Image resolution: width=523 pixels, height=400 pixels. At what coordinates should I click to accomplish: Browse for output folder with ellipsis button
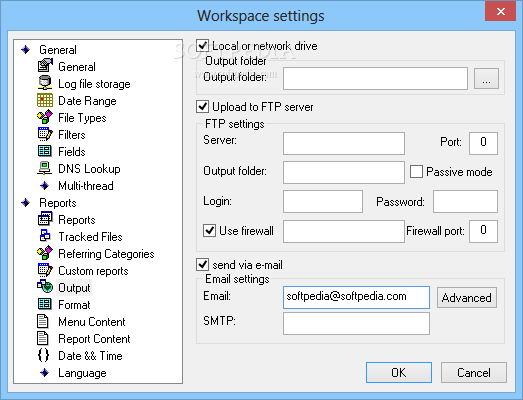[x=486, y=79]
